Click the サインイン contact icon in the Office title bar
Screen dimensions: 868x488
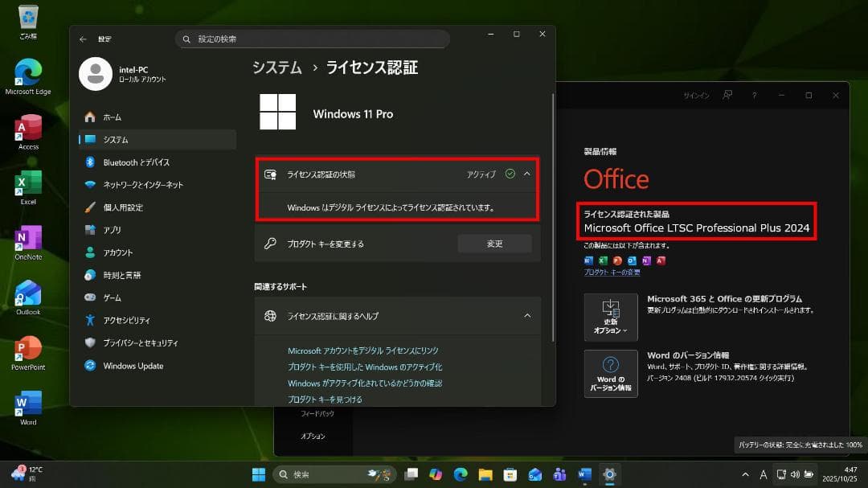pos(727,95)
